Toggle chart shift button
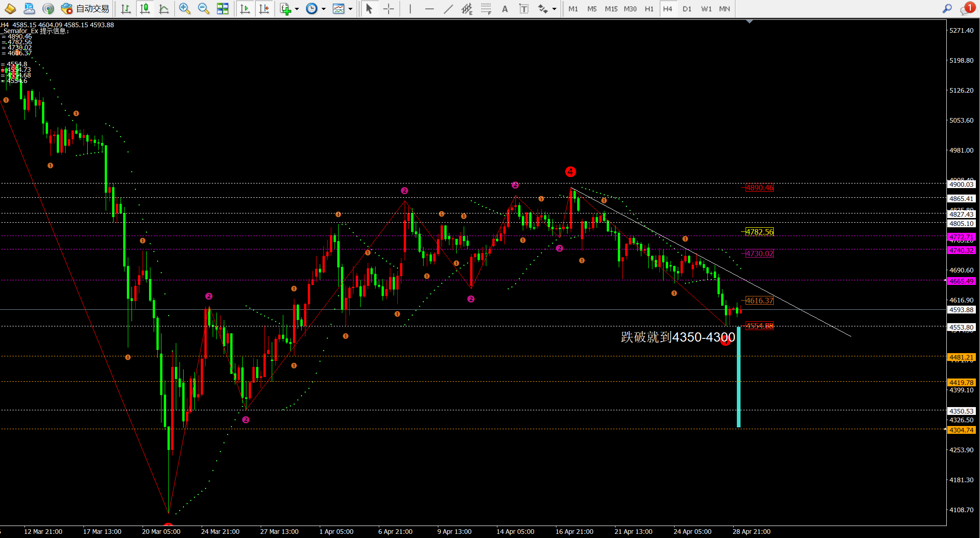 (x=264, y=9)
